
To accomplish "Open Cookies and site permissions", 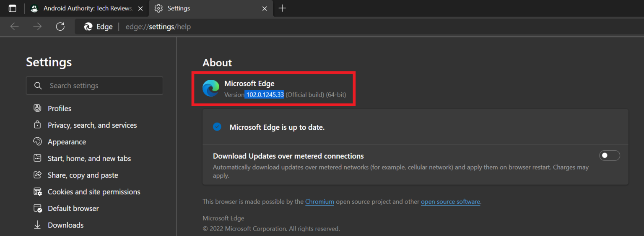I will click(x=94, y=192).
